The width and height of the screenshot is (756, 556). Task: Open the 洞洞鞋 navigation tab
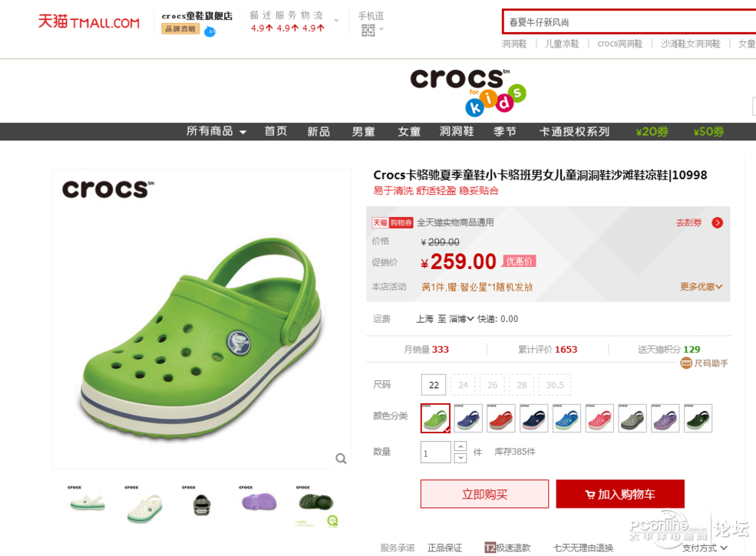(457, 132)
